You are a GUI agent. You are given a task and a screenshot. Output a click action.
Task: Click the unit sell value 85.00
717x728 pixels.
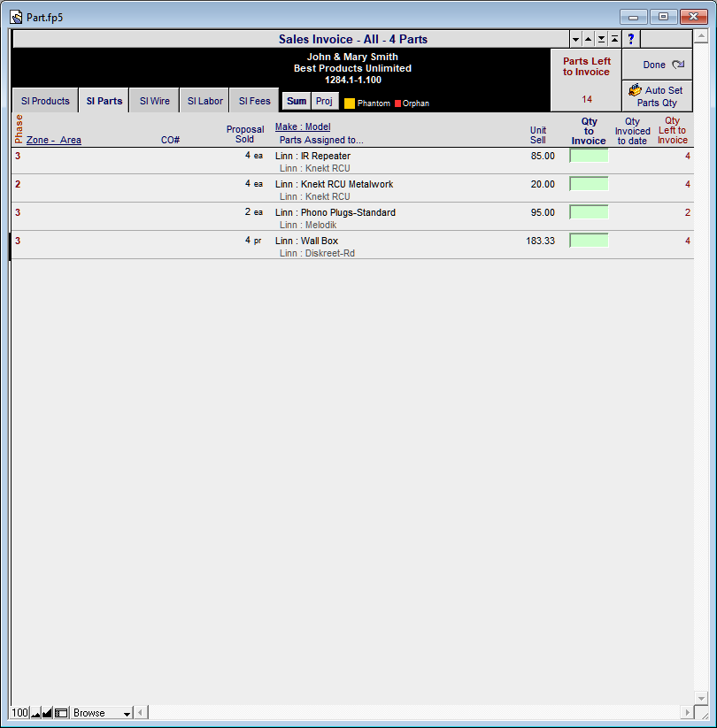tap(543, 156)
